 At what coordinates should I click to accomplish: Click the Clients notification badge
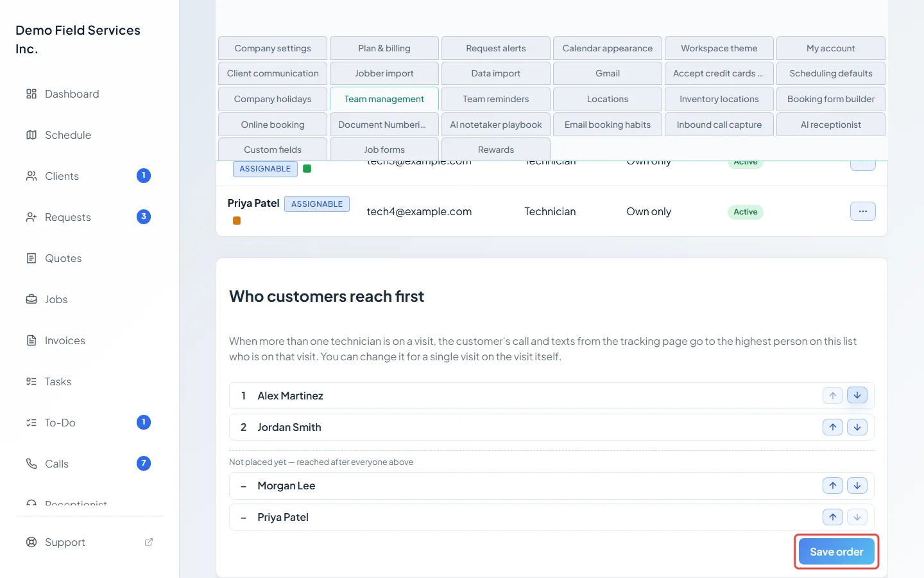(144, 175)
